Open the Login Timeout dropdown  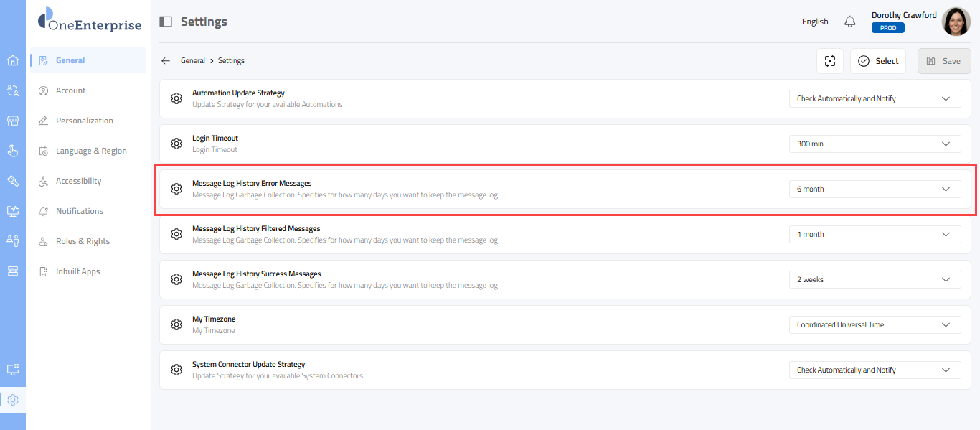[x=875, y=144]
